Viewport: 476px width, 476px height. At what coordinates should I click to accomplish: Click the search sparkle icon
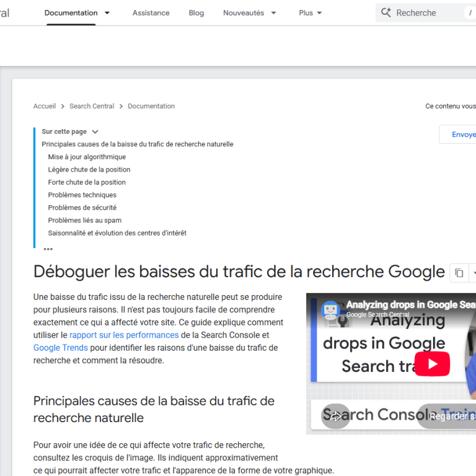pos(386,12)
